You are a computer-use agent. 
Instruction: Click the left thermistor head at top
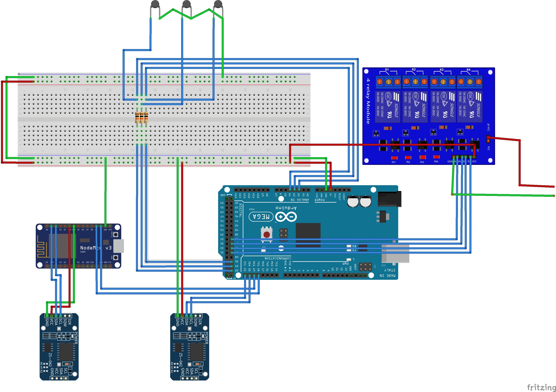[x=155, y=4]
